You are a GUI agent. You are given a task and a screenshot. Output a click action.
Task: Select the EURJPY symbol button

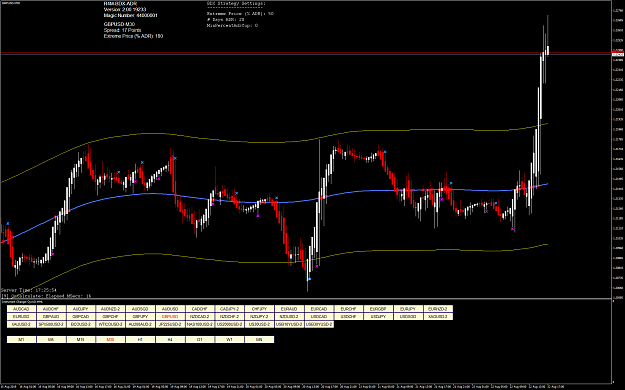408,309
